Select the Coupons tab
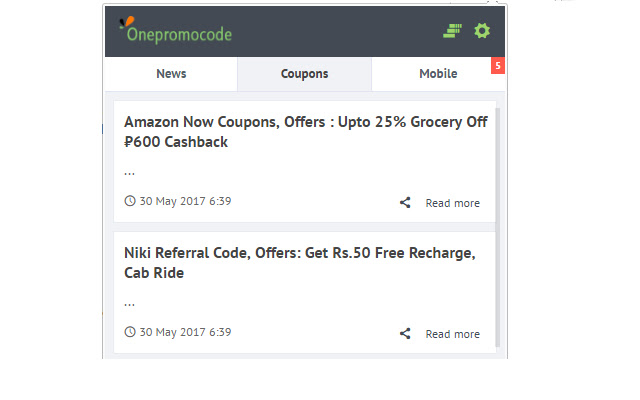640x400 pixels. [304, 74]
